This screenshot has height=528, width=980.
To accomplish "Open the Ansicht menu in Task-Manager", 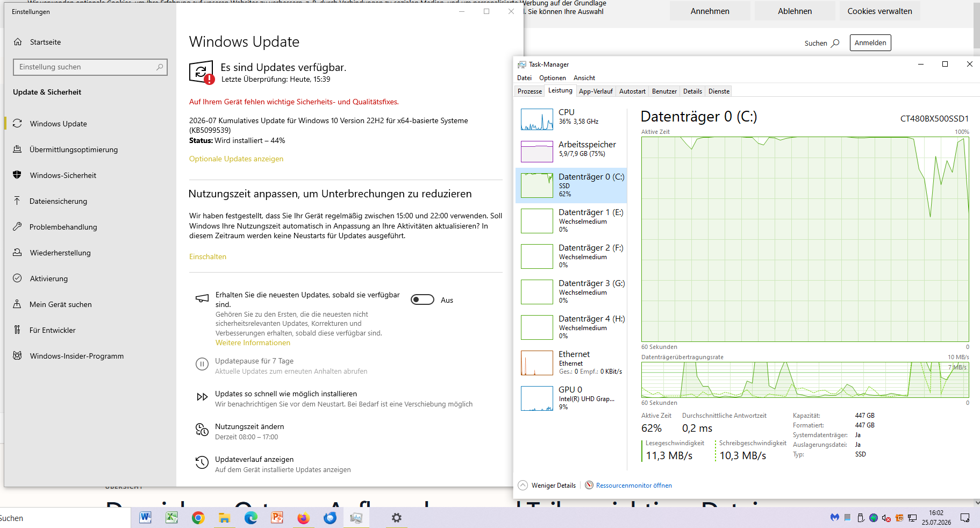I will (584, 78).
